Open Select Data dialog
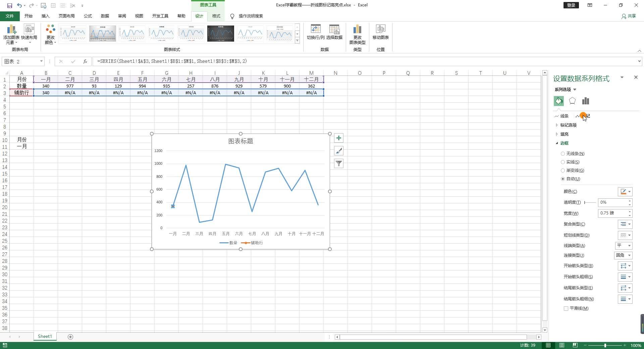Viewport: 644px width, 349px height. (334, 32)
